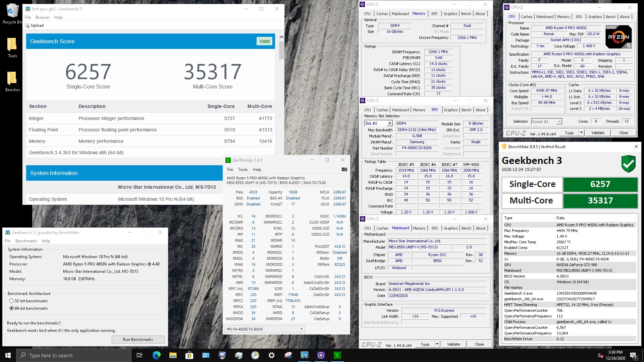Image resolution: width=644 pixels, height=362 pixels.
Task: Click the AMD Ryzen 5 logo in CPU-Z
Action: 619,37
